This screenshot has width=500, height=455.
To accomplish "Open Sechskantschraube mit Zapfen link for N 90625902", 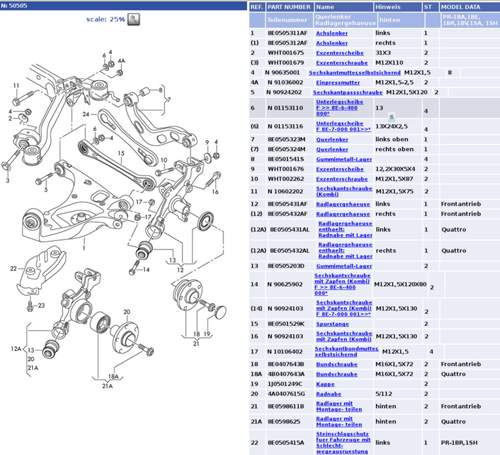I will [x=342, y=284].
